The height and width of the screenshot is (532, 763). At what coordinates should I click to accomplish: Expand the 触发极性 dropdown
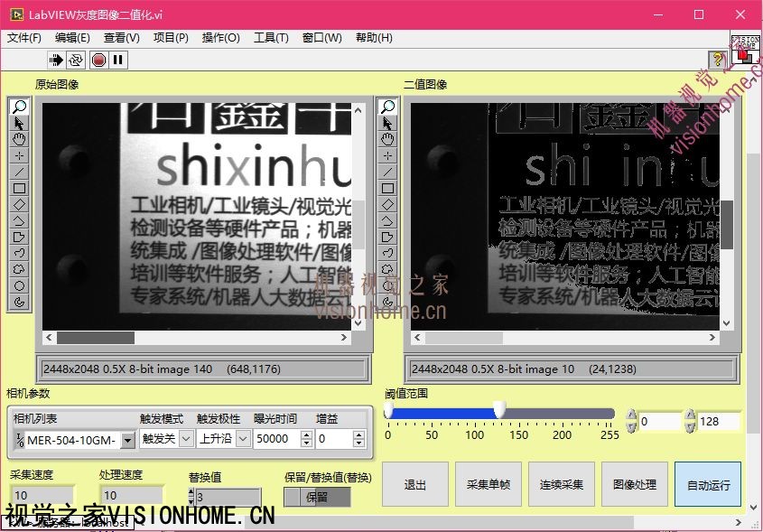point(241,439)
